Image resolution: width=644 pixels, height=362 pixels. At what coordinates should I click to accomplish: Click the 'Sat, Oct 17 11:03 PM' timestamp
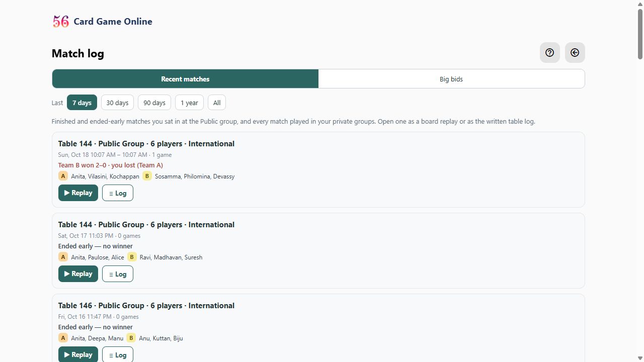85,236
